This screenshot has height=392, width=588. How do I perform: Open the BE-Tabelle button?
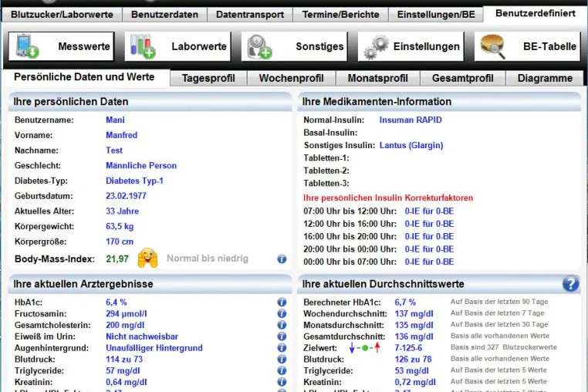528,46
